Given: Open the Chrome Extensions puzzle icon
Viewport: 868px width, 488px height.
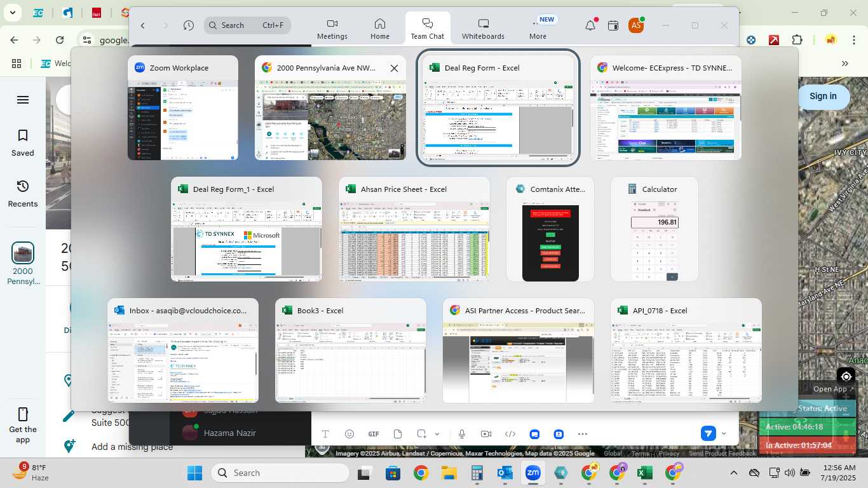Looking at the screenshot, I should tap(797, 40).
